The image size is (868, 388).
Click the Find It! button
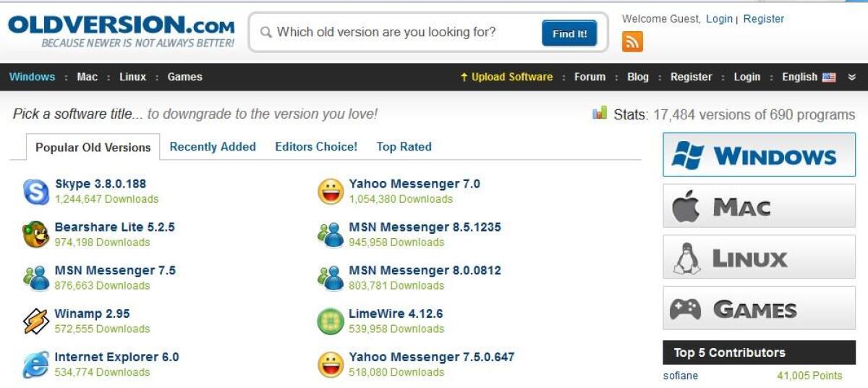point(569,33)
